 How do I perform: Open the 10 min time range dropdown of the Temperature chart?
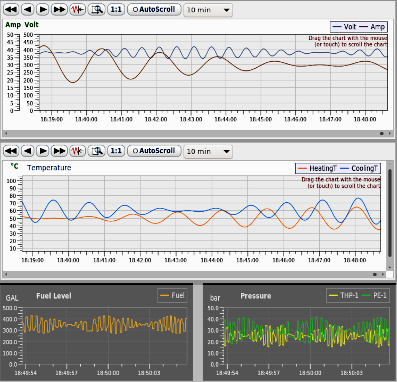pyautogui.click(x=208, y=151)
